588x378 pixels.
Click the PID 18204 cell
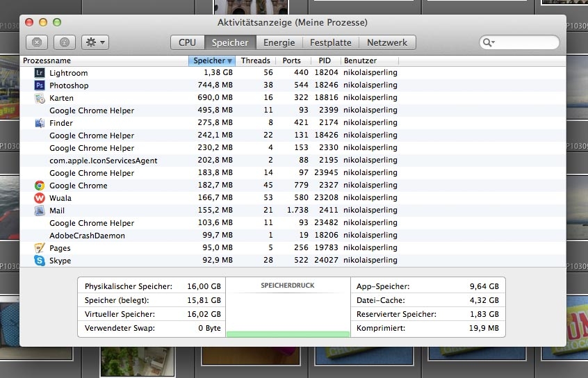click(x=326, y=72)
